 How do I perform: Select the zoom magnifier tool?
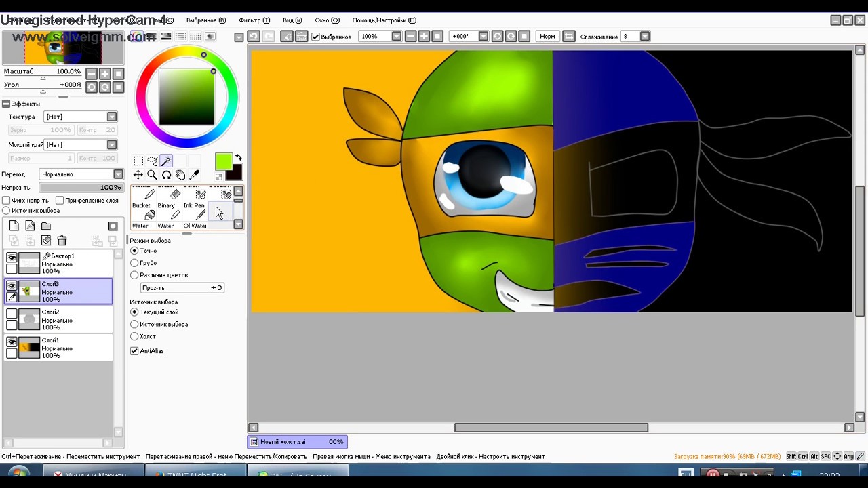point(153,175)
